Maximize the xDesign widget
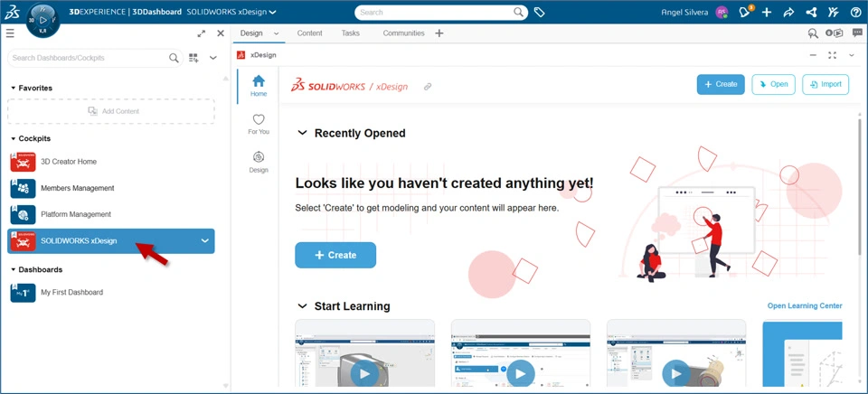 832,55
